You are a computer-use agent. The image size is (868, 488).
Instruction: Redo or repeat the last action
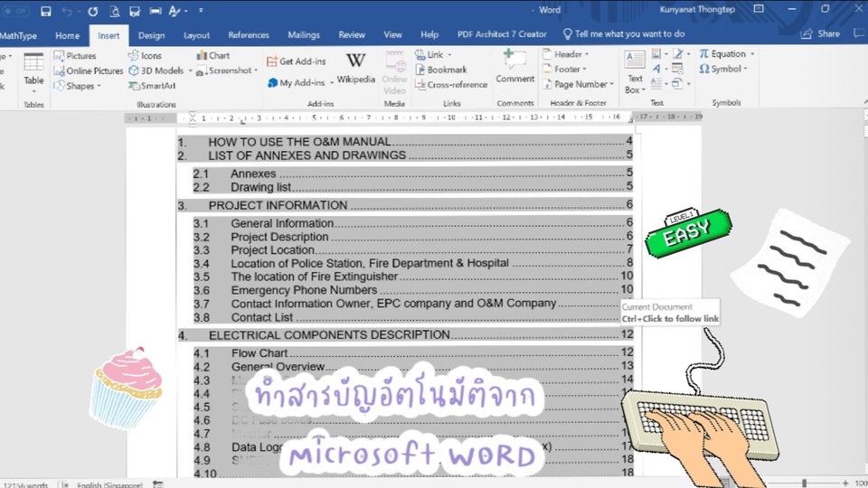(92, 11)
